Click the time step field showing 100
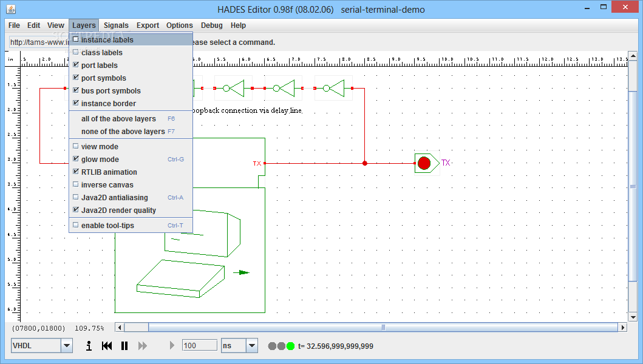Image resolution: width=643 pixels, height=364 pixels. pyautogui.click(x=200, y=346)
